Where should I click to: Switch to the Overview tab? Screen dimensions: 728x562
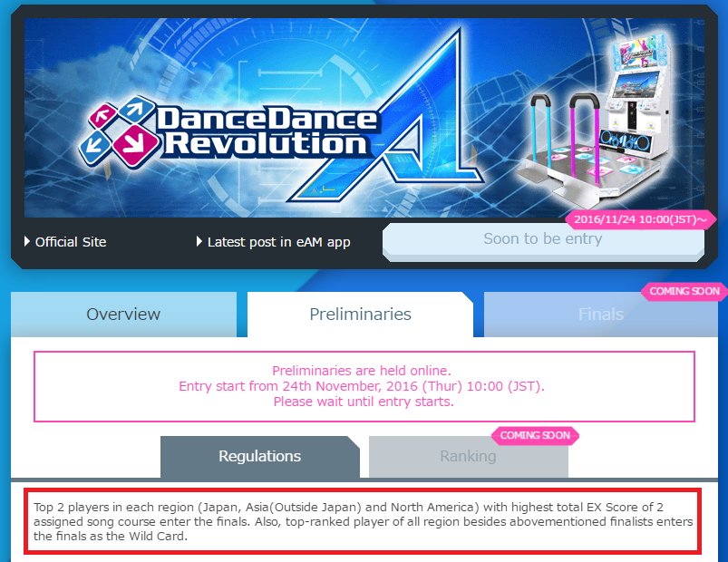pos(123,315)
